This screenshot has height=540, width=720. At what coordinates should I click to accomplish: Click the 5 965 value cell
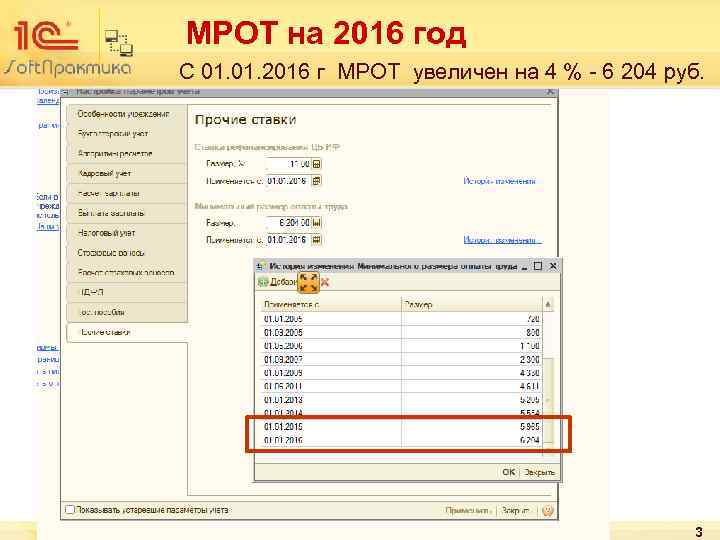coord(472,427)
